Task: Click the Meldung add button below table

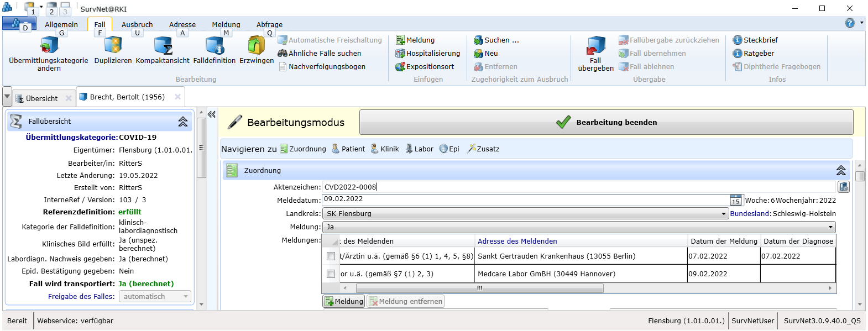Action: tap(343, 301)
